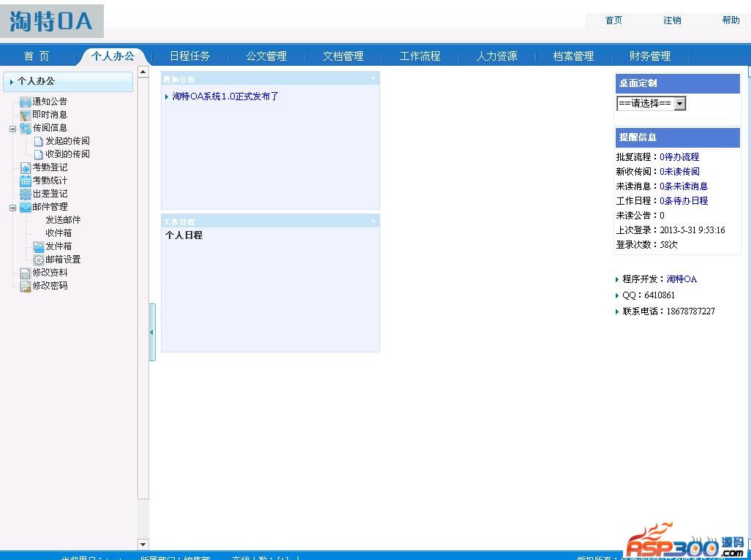Click the arrows icon beside 传阅信息

point(26,128)
